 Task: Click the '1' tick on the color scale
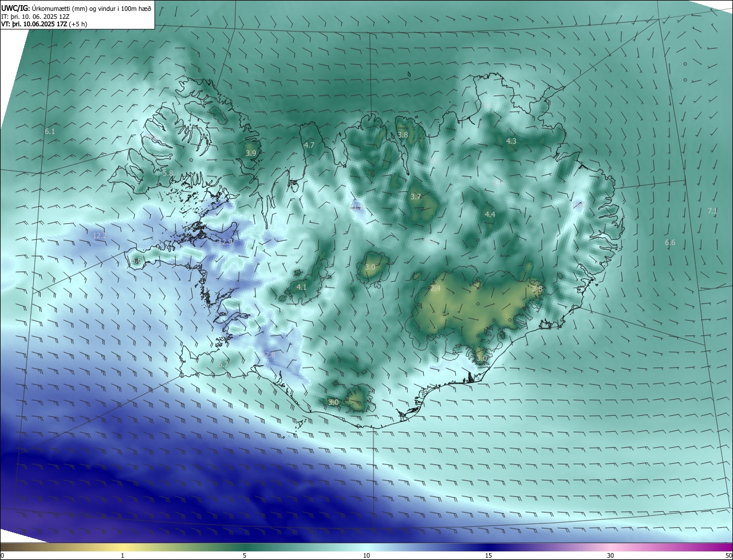(x=123, y=555)
